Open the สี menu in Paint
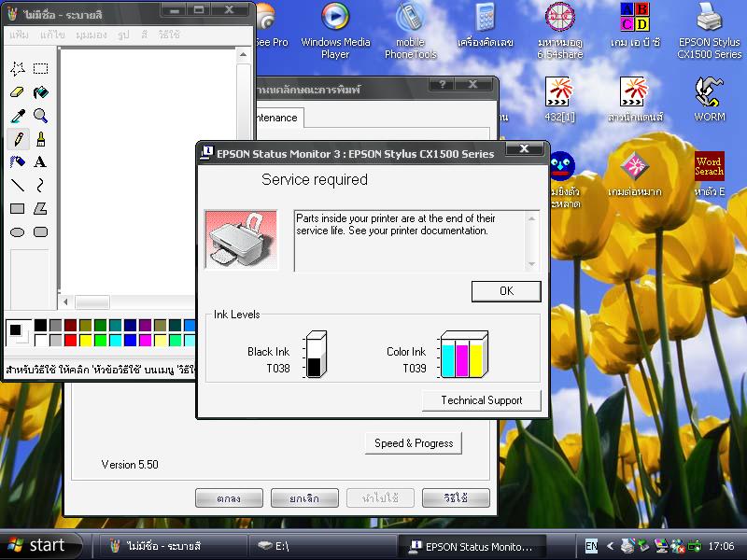Screen dimensions: 747x560 click(145, 35)
